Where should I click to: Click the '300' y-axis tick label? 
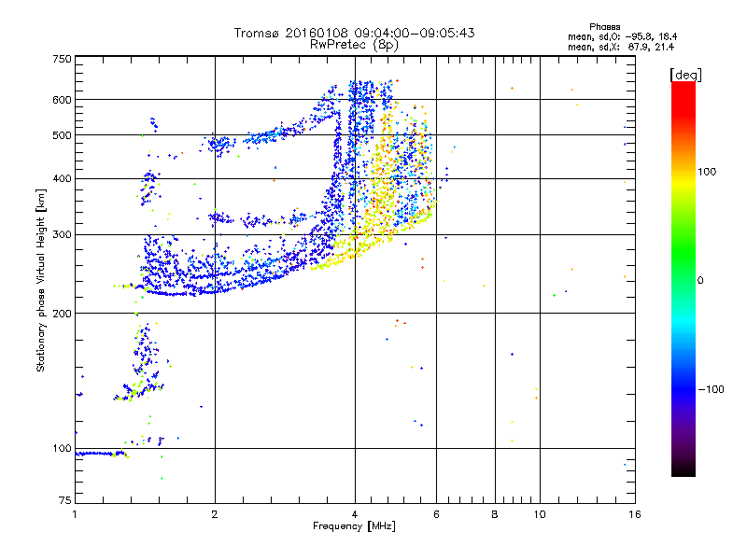pos(62,235)
